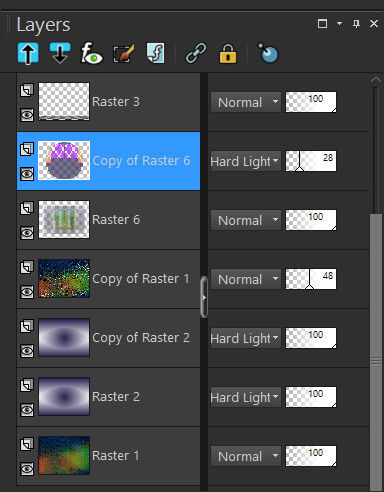Image resolution: width=384 pixels, height=492 pixels.
Task: Open Hard Light dropdown for Copy of Raster 6
Action: pyautogui.click(x=246, y=161)
